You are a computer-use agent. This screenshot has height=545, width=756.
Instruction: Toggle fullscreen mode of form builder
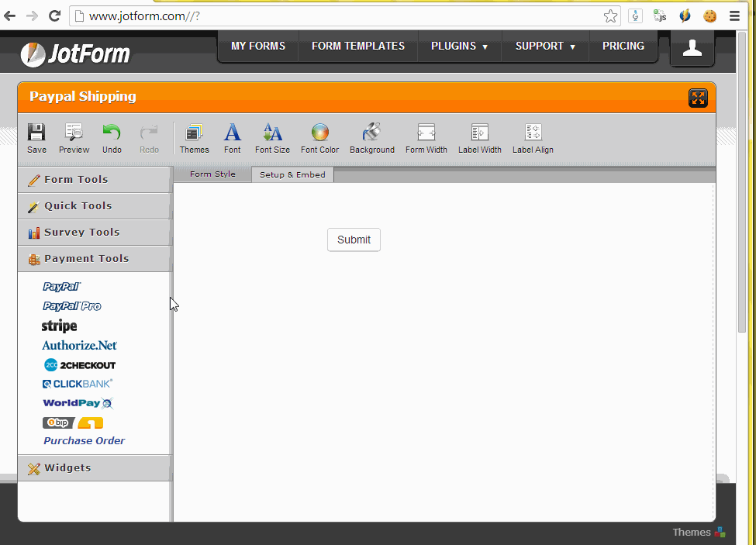tap(698, 98)
